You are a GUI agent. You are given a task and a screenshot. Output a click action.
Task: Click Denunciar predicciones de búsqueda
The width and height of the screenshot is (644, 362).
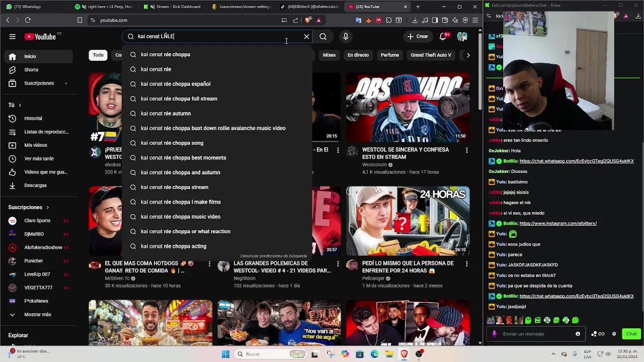[273, 256]
